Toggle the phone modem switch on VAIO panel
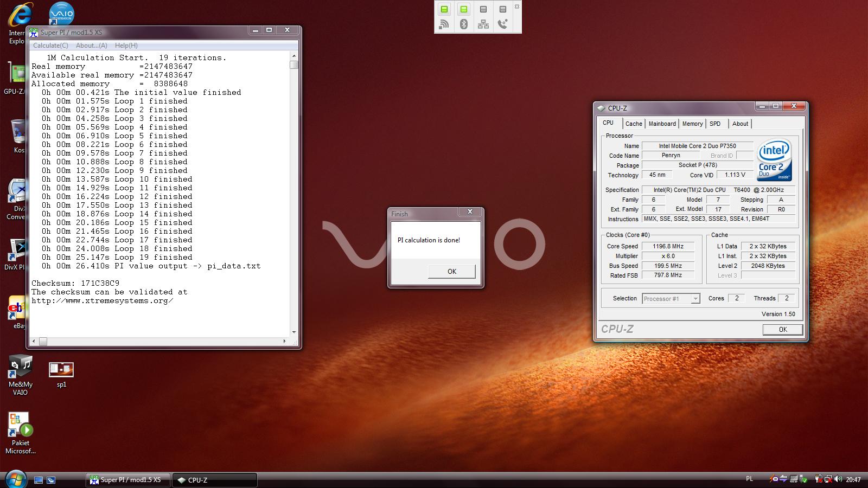 coord(503,9)
